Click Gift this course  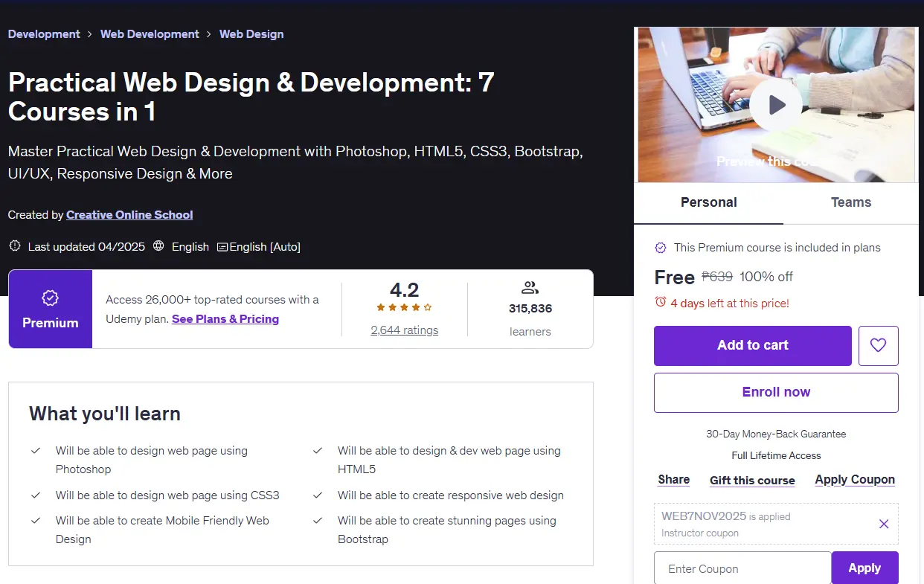[752, 481]
